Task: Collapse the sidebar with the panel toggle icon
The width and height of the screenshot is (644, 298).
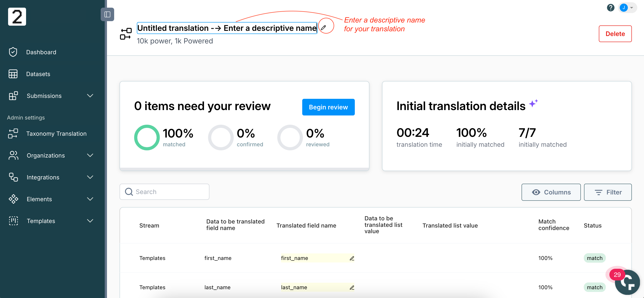Action: (107, 14)
